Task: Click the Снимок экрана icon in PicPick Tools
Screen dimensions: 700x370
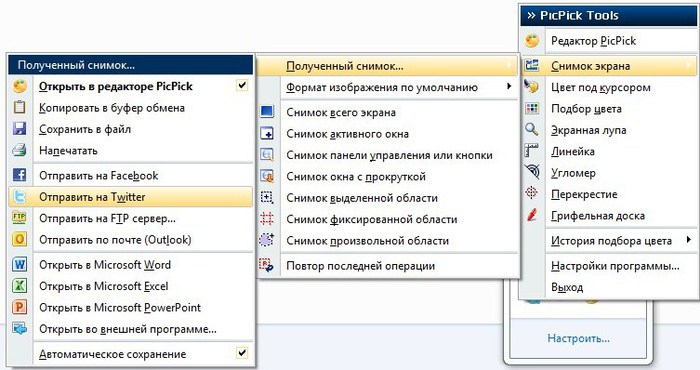Action: pyautogui.click(x=532, y=66)
